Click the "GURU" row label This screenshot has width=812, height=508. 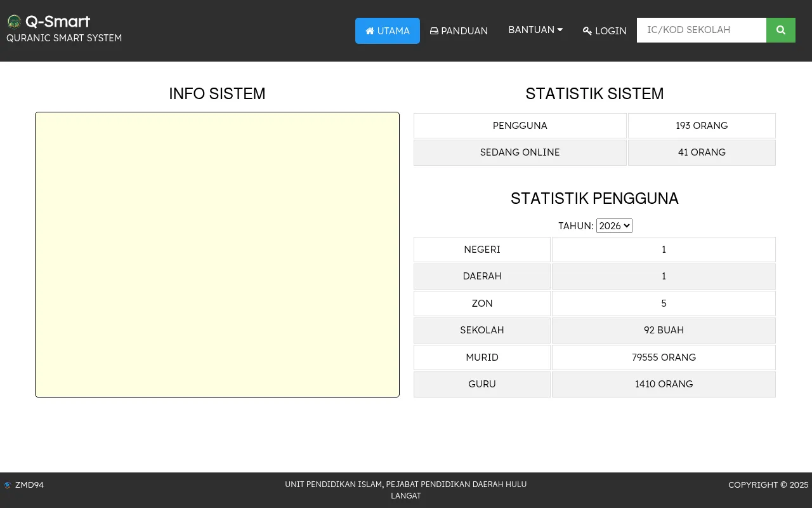click(482, 384)
